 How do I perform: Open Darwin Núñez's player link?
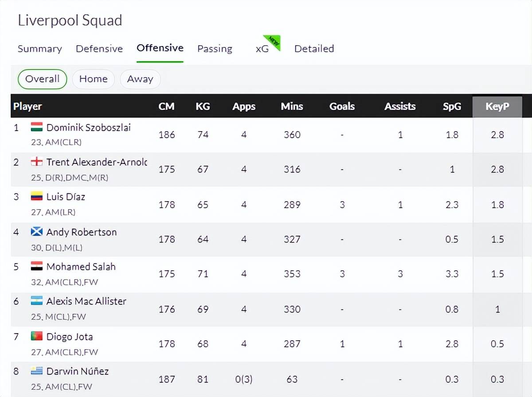[x=78, y=371]
